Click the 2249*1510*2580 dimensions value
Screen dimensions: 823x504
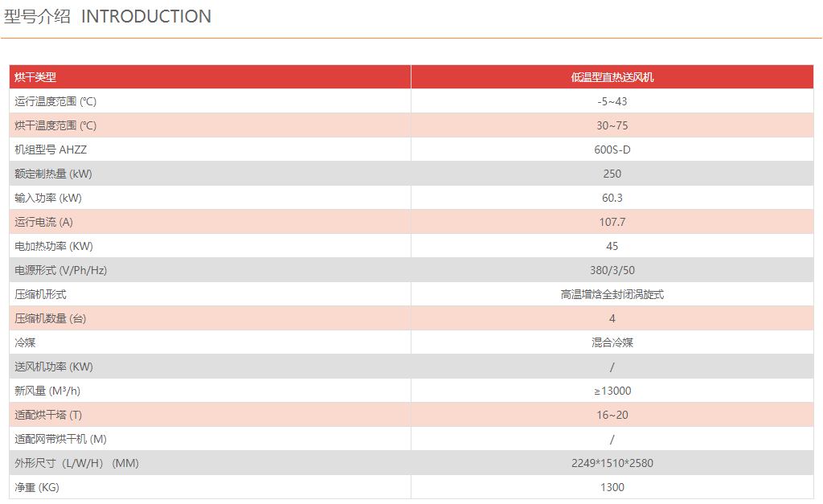click(x=612, y=463)
